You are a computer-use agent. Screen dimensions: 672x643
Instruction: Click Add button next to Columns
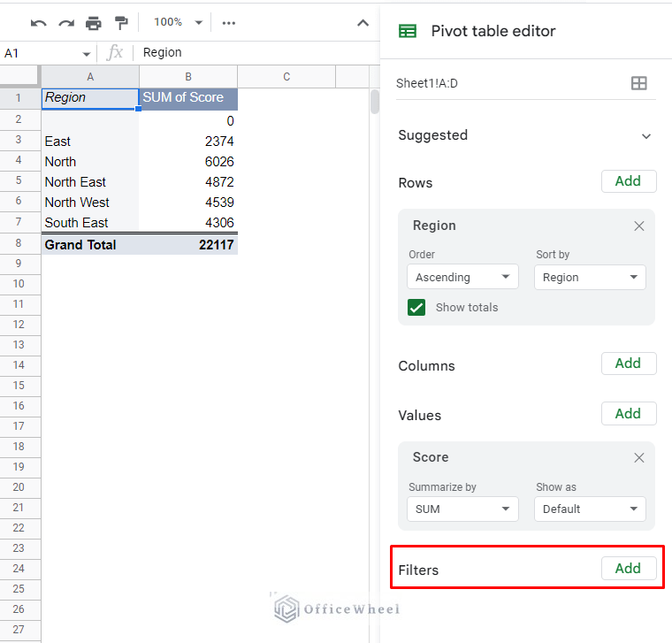click(628, 364)
